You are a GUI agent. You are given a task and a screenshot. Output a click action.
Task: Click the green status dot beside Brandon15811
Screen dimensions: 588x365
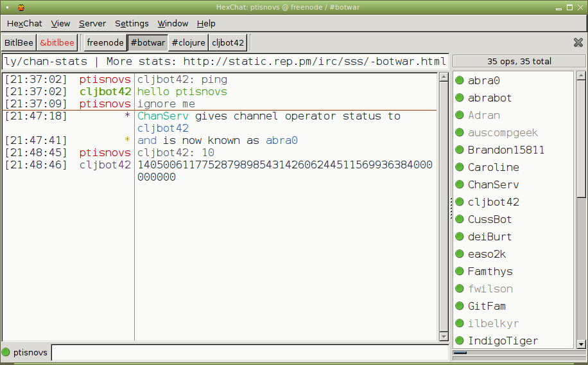tap(460, 150)
